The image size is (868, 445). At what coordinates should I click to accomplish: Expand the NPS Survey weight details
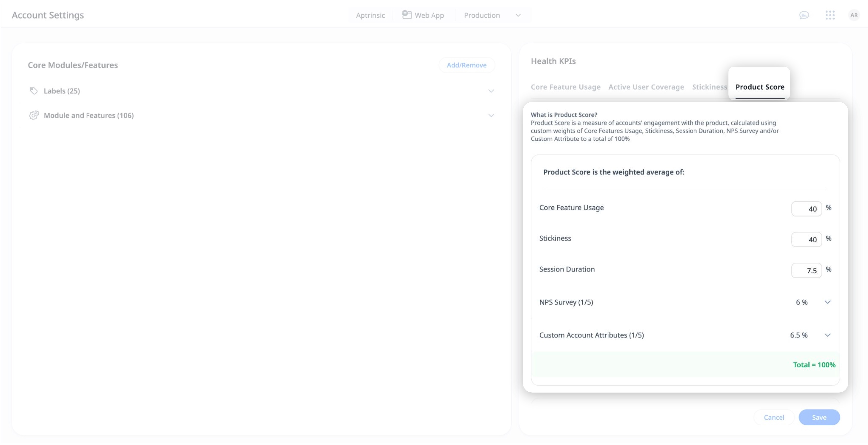pos(828,302)
